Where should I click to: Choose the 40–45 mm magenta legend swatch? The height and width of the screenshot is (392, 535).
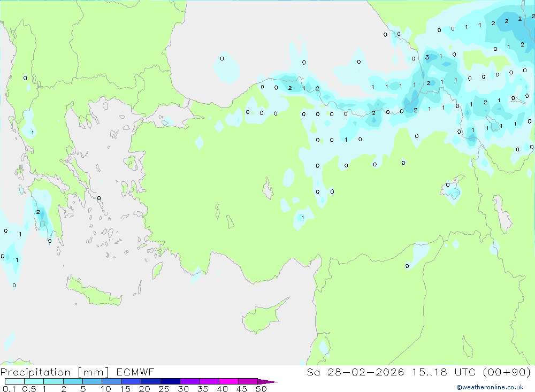click(228, 381)
